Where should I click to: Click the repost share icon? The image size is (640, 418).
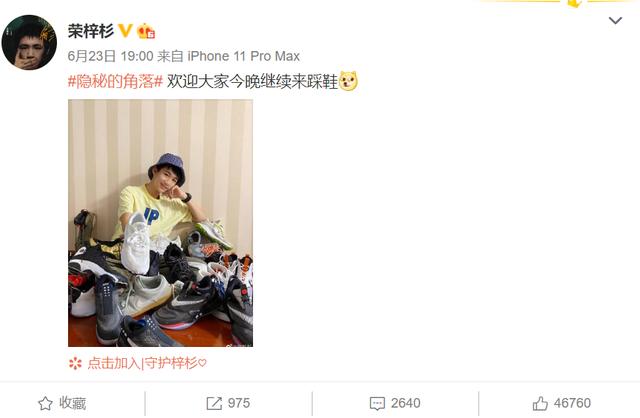coord(214,403)
